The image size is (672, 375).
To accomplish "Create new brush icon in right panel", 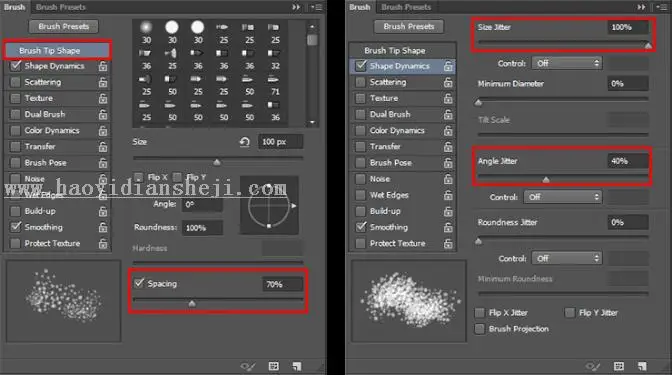I will [642, 366].
